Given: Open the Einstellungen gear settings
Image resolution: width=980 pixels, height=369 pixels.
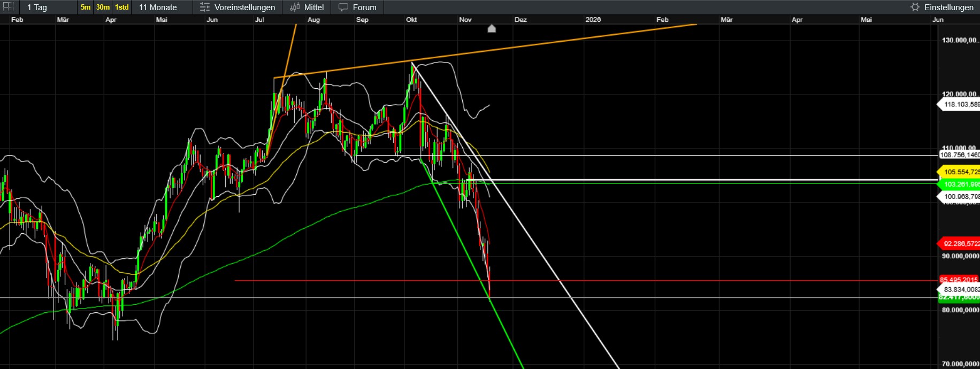Looking at the screenshot, I should 915,7.
